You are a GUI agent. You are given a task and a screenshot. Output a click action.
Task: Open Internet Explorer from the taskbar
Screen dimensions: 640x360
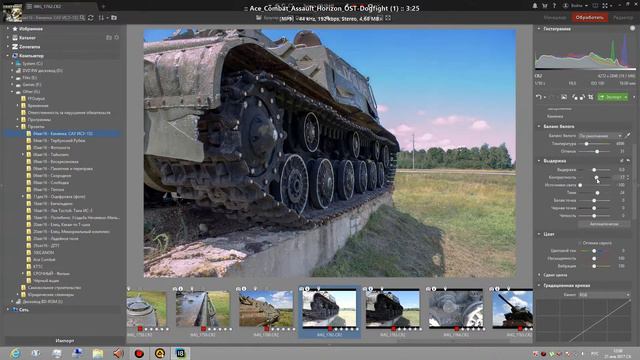[15, 353]
